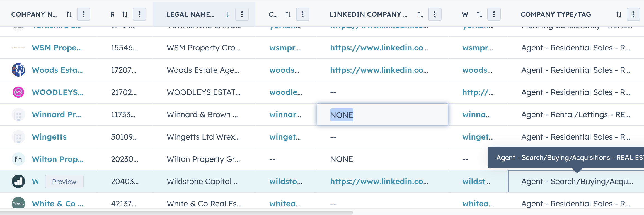
Task: Open the White & Co company record
Action: pos(57,204)
